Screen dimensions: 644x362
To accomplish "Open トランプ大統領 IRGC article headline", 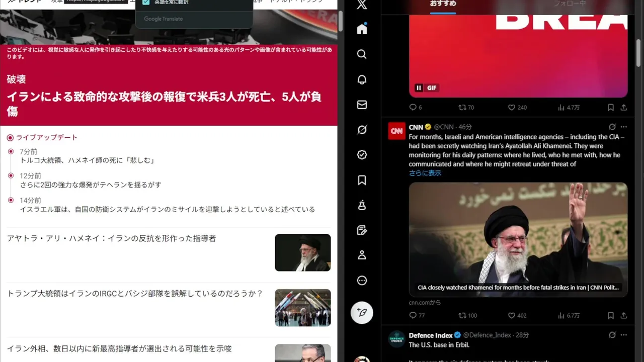I will (x=135, y=293).
